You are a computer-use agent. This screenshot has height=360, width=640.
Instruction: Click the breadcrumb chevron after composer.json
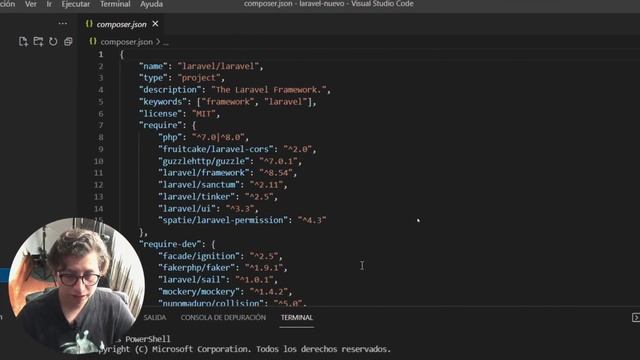[158, 42]
